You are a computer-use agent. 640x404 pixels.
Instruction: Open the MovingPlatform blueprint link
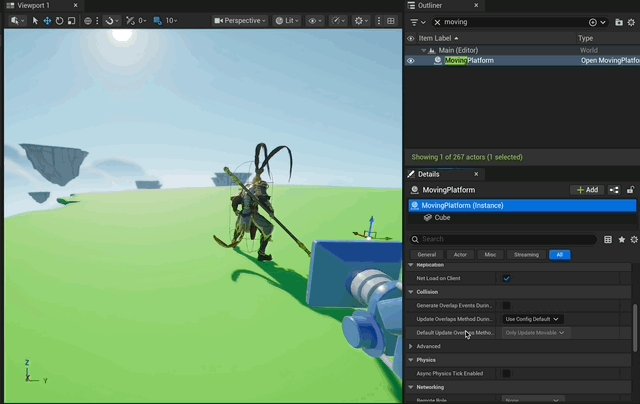pos(610,60)
